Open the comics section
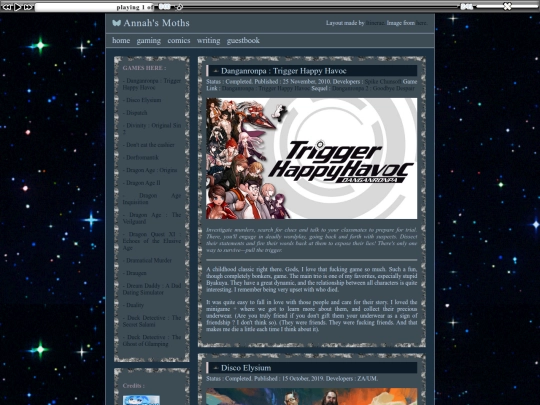 179,41
